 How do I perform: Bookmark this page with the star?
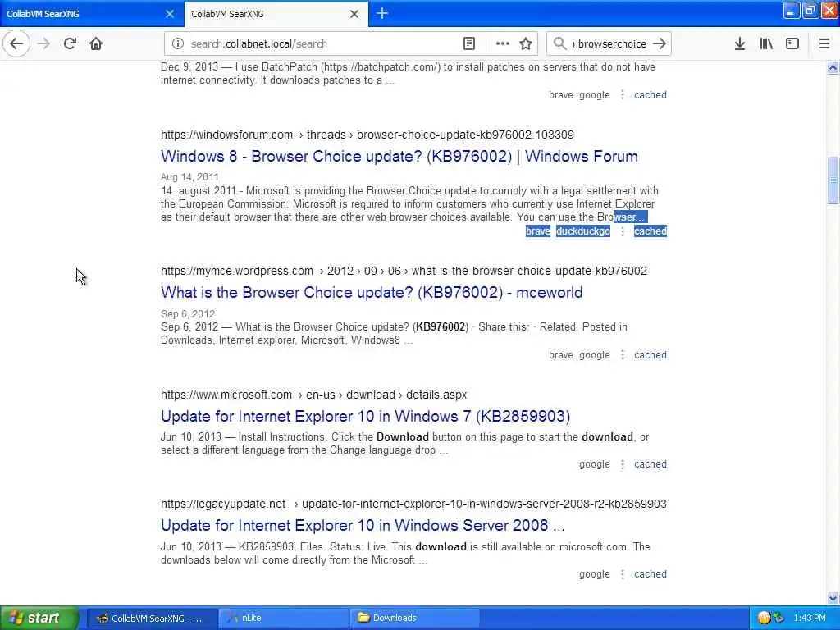point(526,44)
